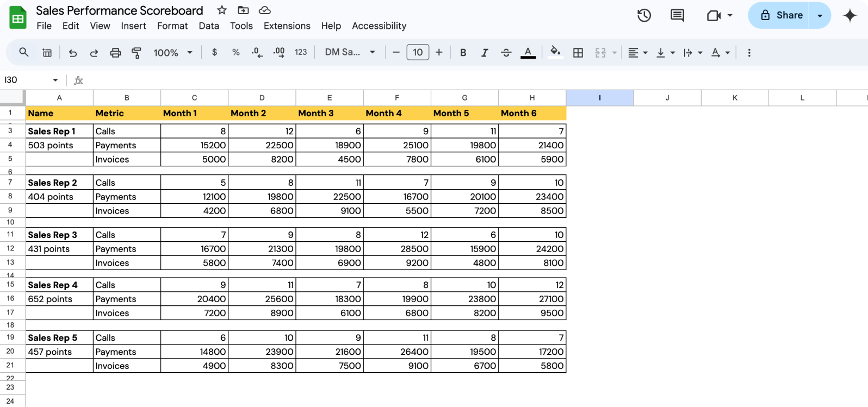868x407 pixels.
Task: Select the 652 points cell
Action: point(59,299)
